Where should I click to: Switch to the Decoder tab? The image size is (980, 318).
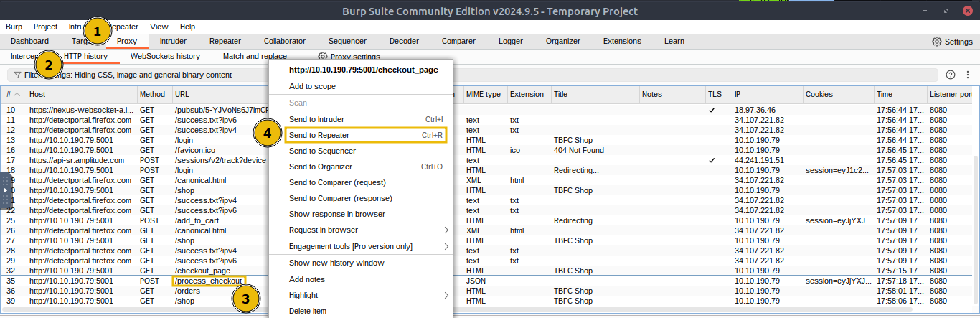click(404, 41)
